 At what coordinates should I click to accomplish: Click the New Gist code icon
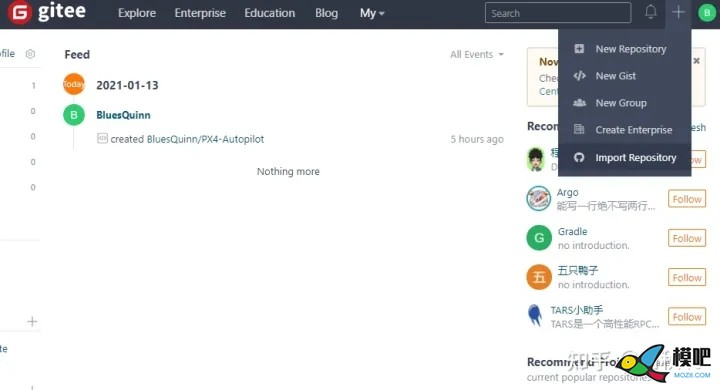click(x=579, y=76)
